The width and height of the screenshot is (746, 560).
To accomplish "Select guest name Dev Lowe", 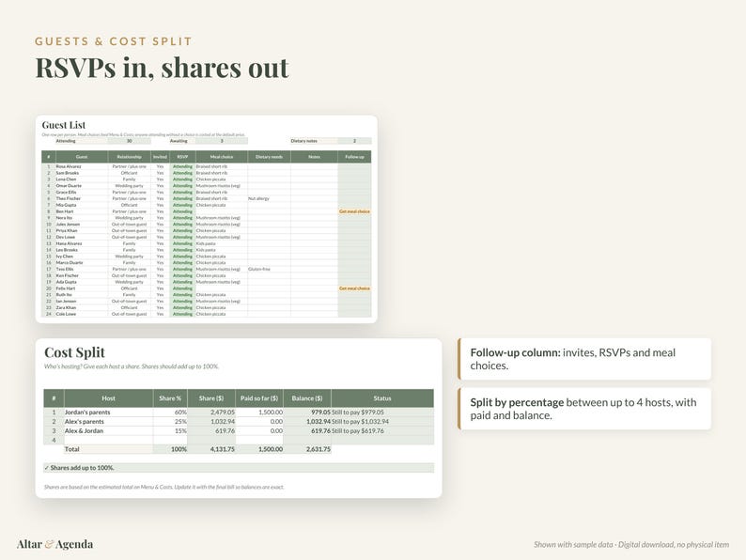I will point(66,237).
